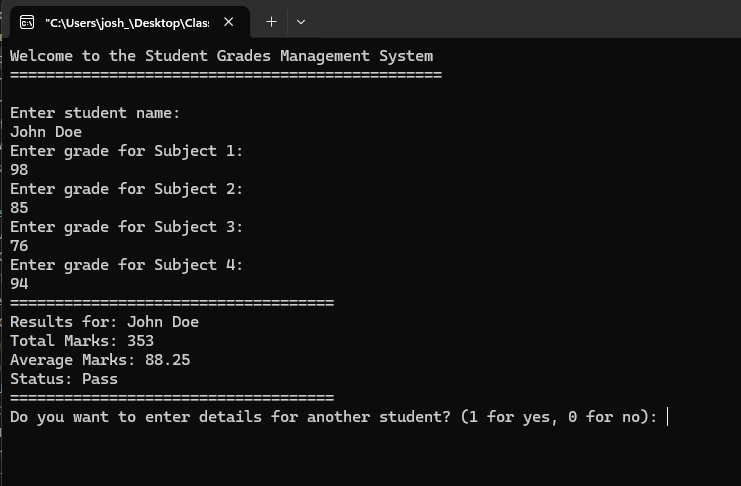Click the 'Enter student name:' line
The image size is (741, 486).
tap(95, 113)
